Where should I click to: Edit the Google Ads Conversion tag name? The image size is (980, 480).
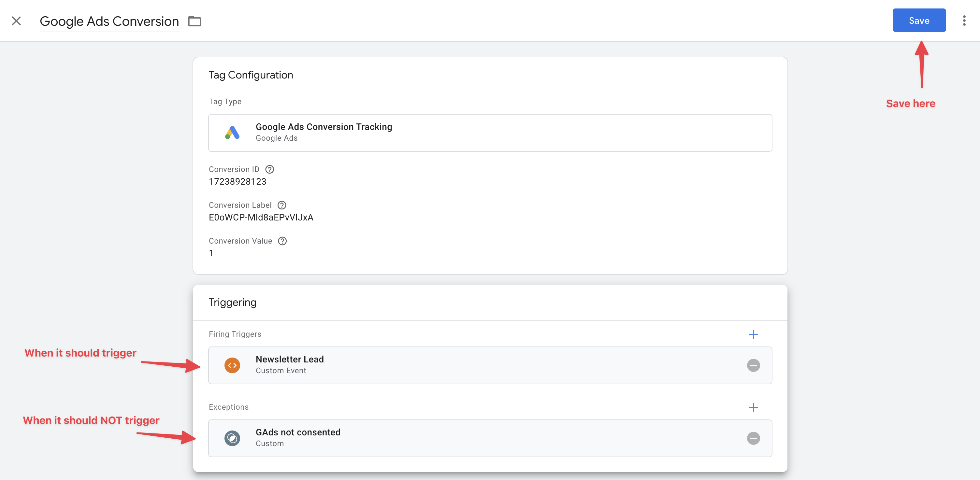[109, 21]
